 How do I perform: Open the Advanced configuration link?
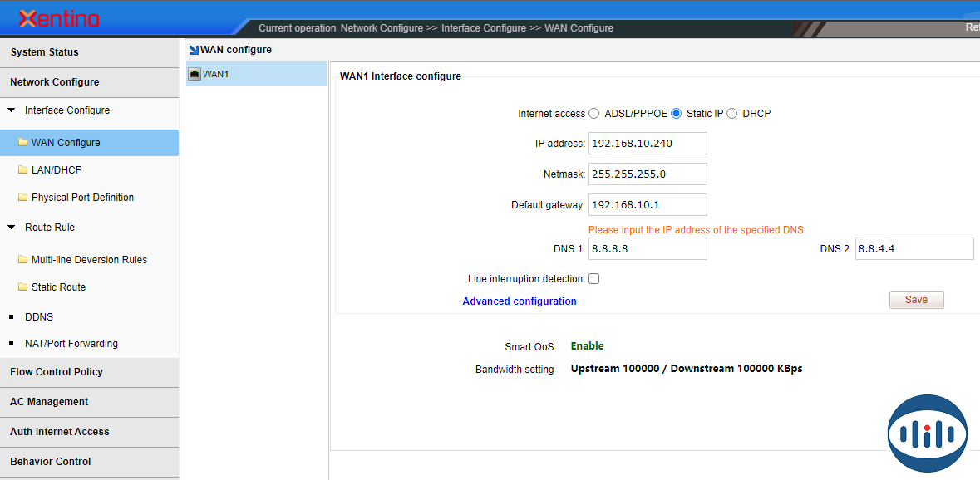point(520,301)
